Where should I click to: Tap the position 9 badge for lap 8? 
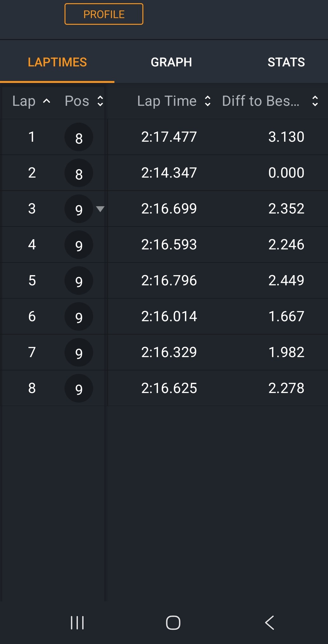click(x=79, y=389)
